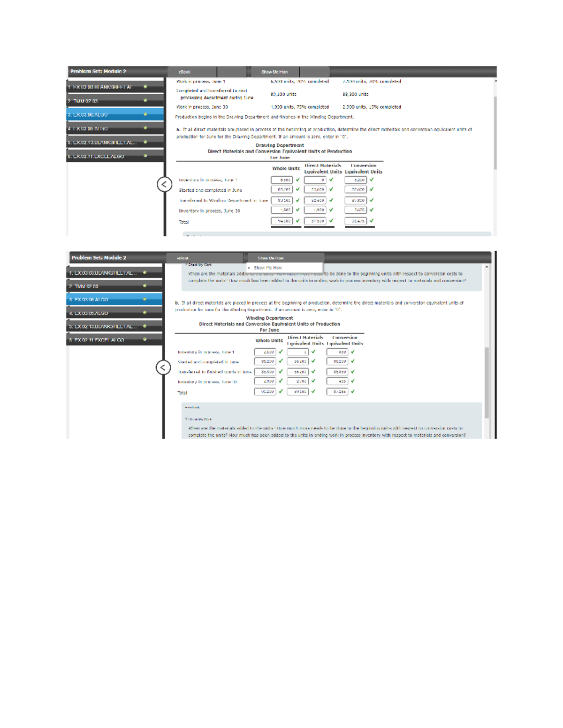563x728 pixels.
Task: Click Winding Department June 30 inventory conversion units field
Action: tap(337, 381)
